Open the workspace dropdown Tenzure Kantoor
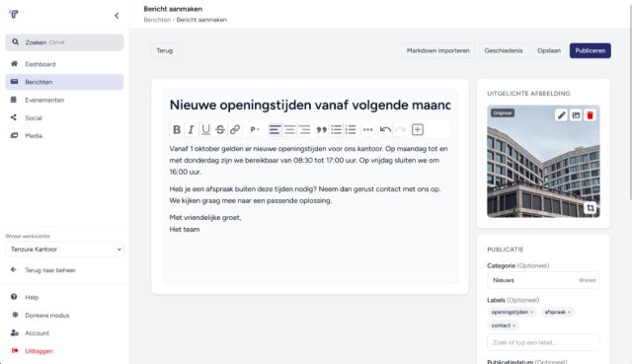Viewport: 632px width, 364px height. pyautogui.click(x=64, y=250)
